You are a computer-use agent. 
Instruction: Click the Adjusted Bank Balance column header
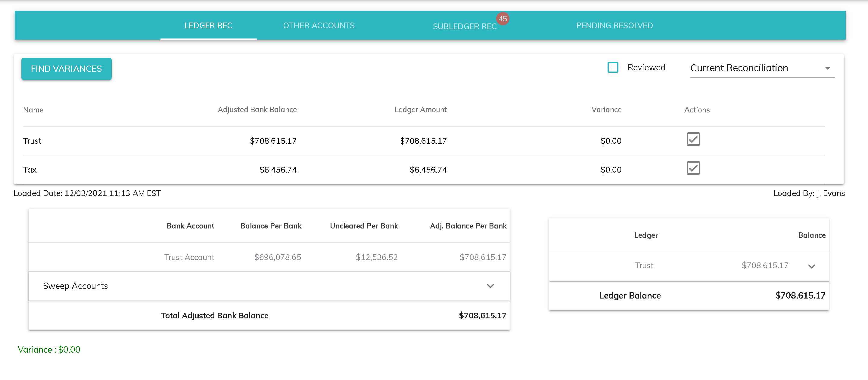pyautogui.click(x=257, y=110)
